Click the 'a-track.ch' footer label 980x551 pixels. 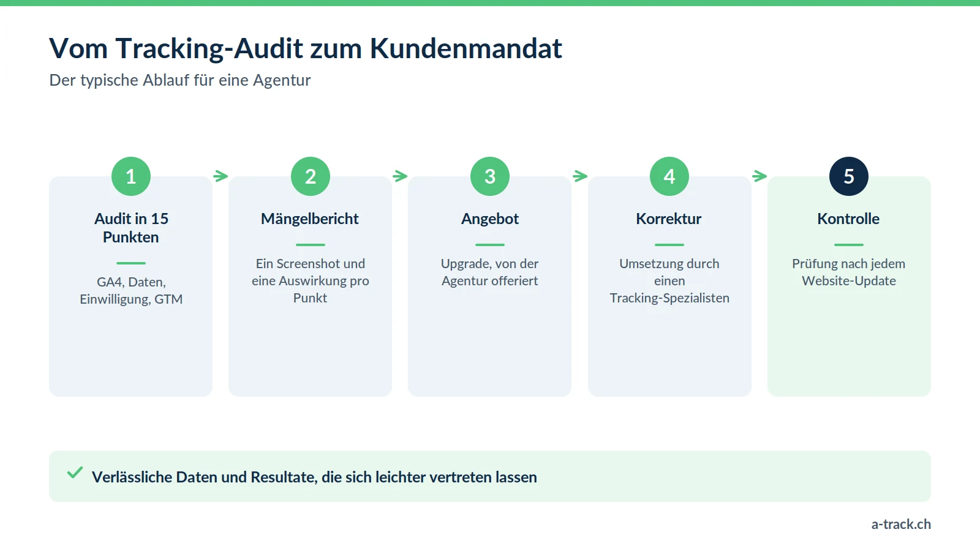pos(901,524)
